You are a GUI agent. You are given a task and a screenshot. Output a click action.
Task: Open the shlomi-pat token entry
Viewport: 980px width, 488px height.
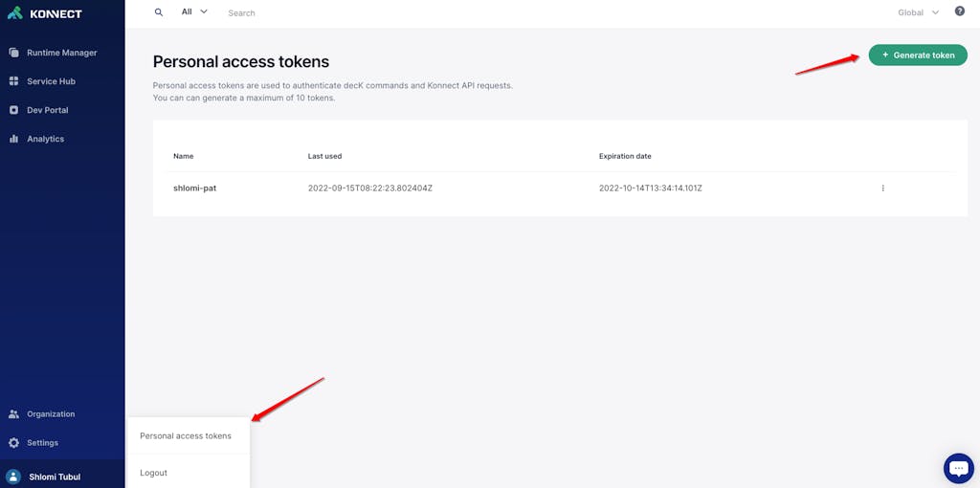coord(194,189)
